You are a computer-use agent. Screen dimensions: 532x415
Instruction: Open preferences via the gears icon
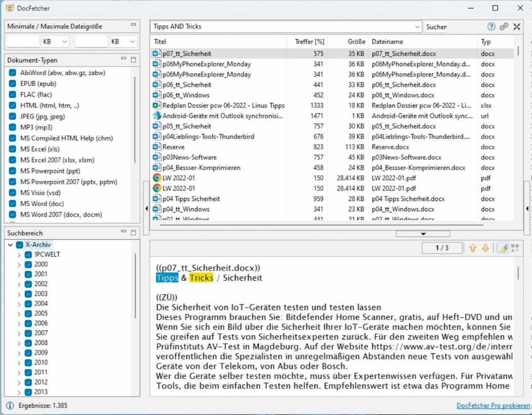tap(504, 27)
